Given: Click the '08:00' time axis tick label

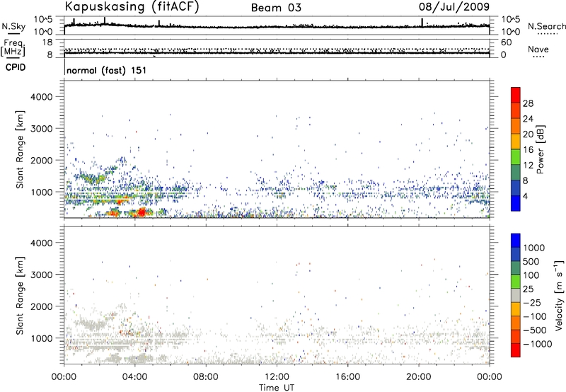Looking at the screenshot, I should click(206, 377).
